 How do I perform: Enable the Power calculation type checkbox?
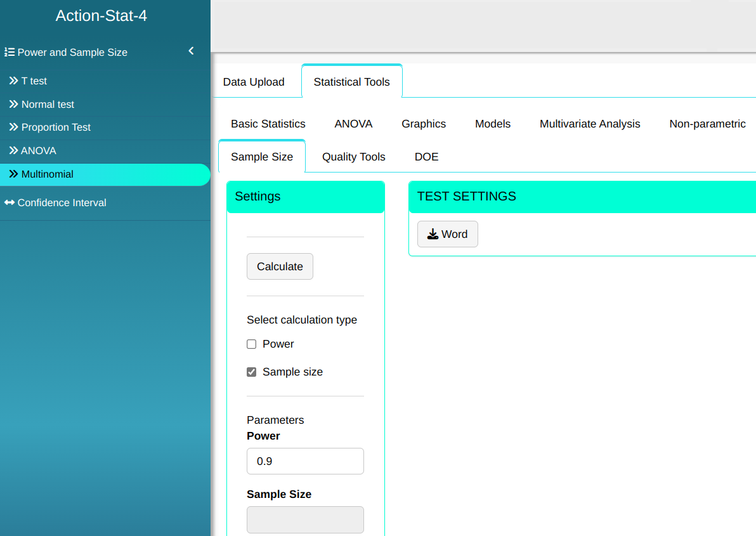click(252, 344)
